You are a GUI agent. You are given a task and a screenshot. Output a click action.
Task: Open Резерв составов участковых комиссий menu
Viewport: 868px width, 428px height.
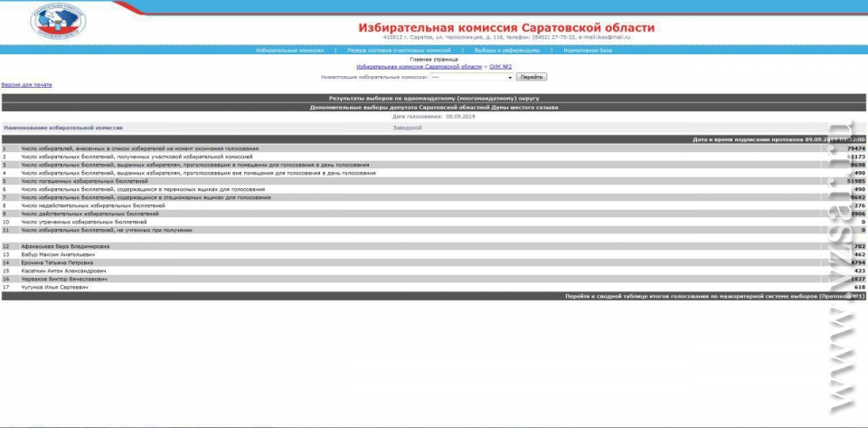pos(399,51)
